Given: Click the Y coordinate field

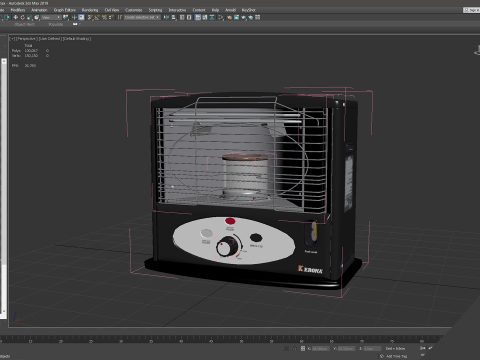Looking at the screenshot, I should (x=346, y=349).
